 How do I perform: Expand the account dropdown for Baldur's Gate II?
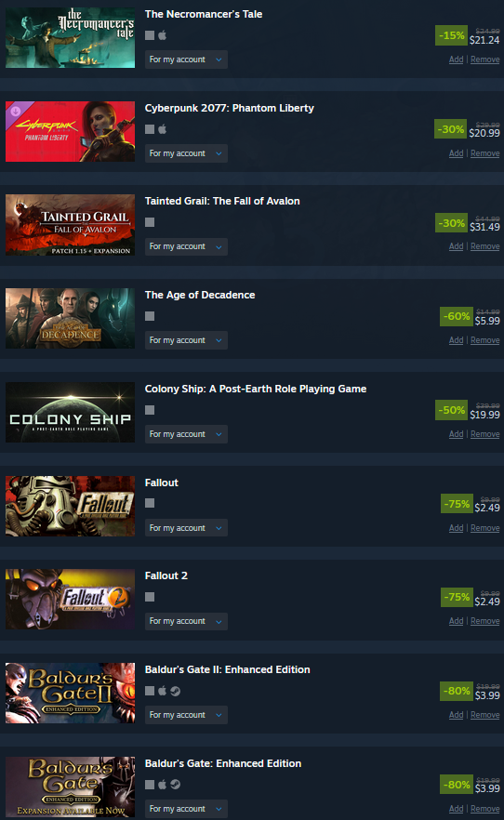[186, 715]
